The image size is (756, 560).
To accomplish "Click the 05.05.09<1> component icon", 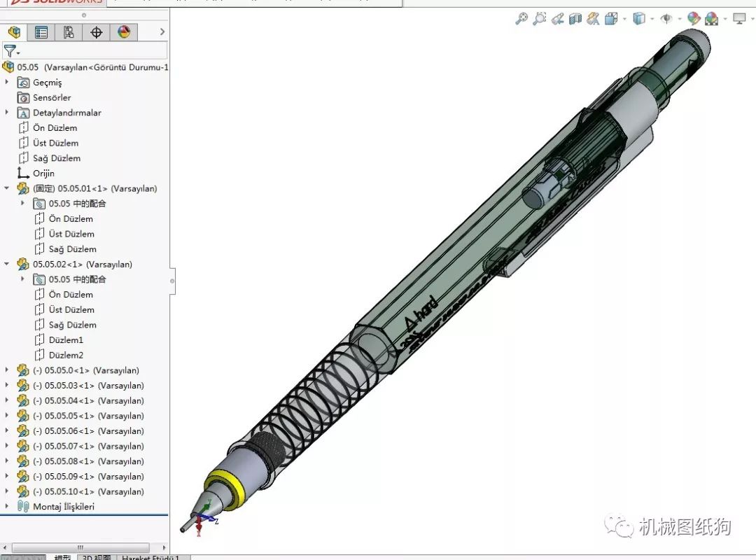I will 22,476.
